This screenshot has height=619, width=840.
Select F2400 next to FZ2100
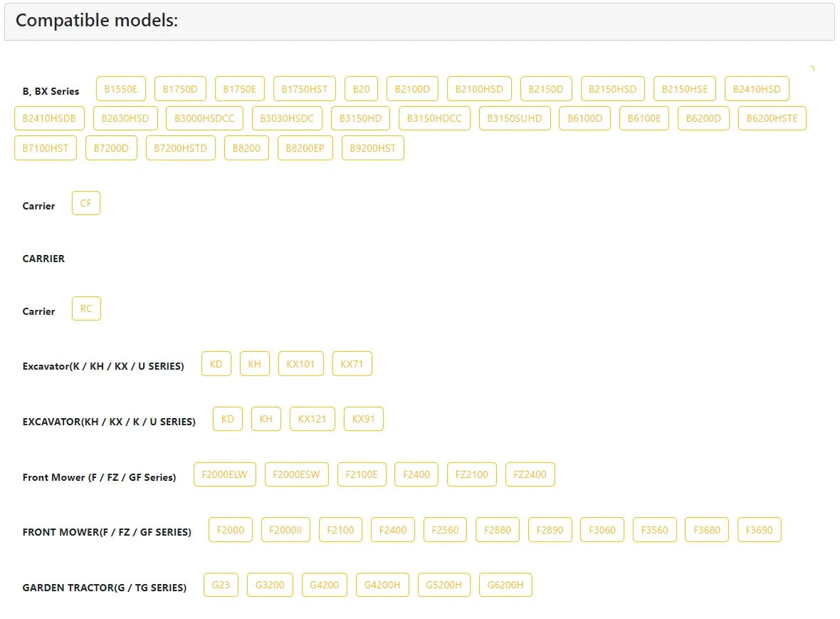[416, 474]
